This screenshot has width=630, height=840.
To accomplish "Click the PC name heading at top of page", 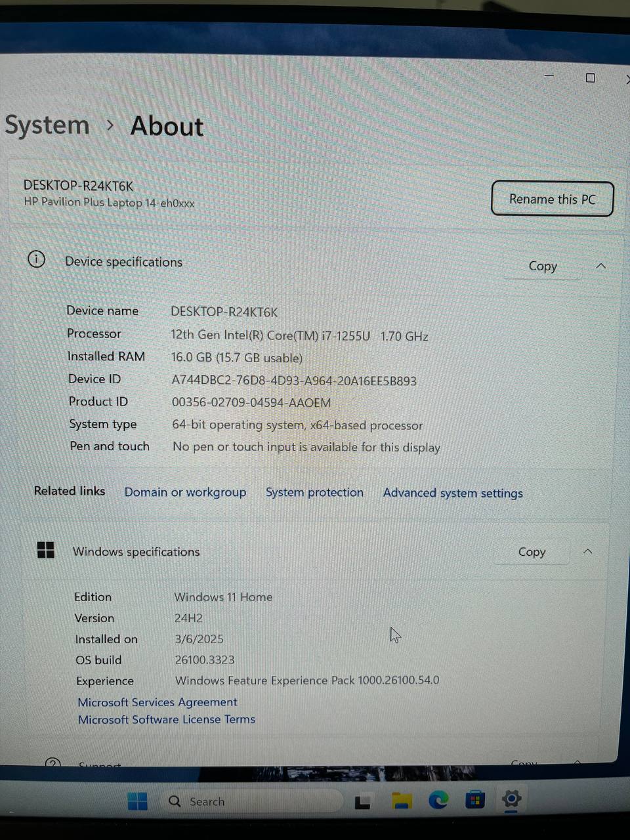I will click(x=78, y=186).
